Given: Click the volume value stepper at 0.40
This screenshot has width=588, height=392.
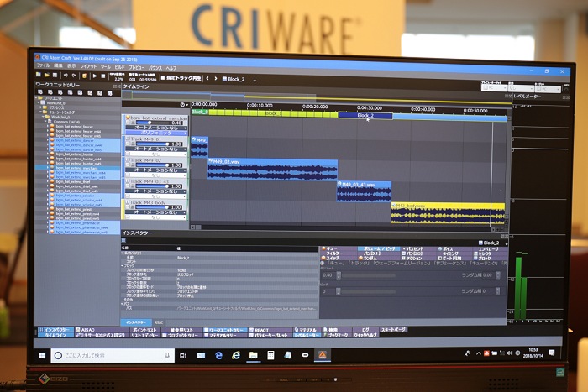Looking at the screenshot, I should (x=339, y=275).
